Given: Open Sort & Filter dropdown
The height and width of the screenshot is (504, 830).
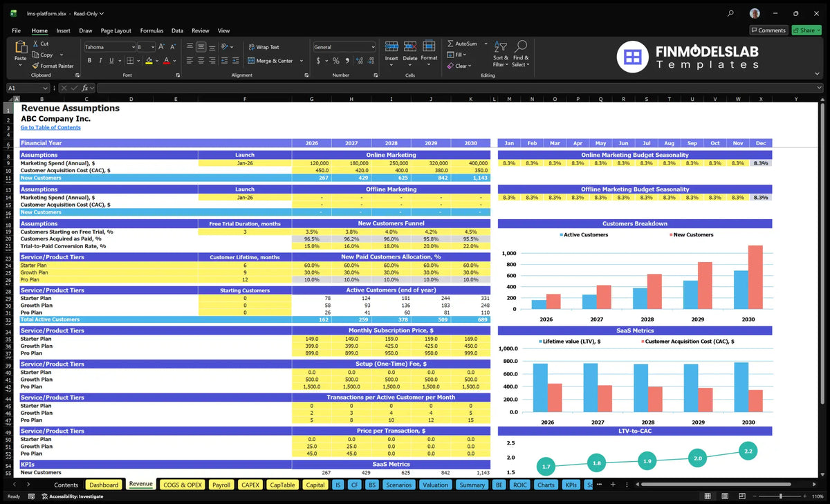Looking at the screenshot, I should point(500,53).
